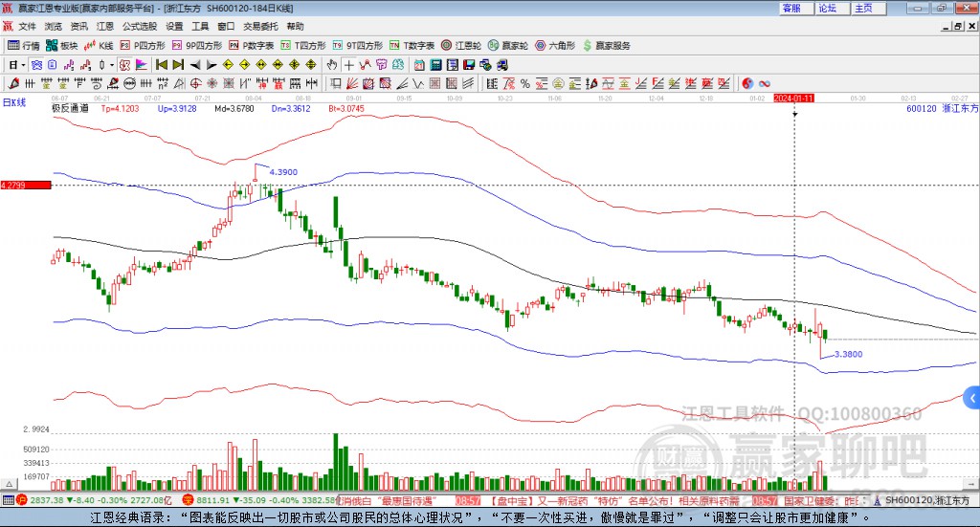Jump to first bar with green start arrow
Image resolution: width=980 pixels, height=527 pixels.
(161, 65)
